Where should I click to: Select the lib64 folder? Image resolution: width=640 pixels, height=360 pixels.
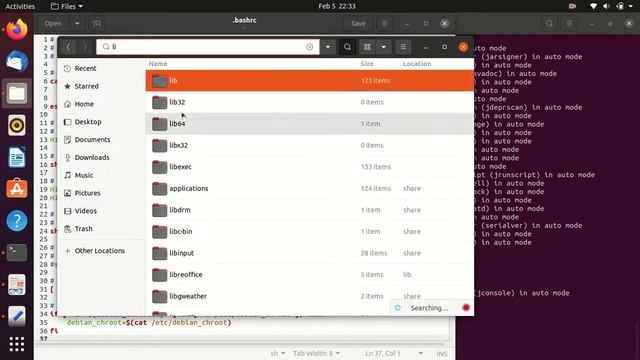[x=309, y=124]
